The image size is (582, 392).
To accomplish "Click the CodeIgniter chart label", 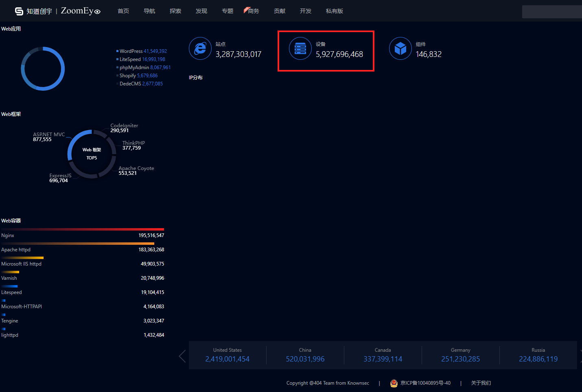I will coord(124,126).
